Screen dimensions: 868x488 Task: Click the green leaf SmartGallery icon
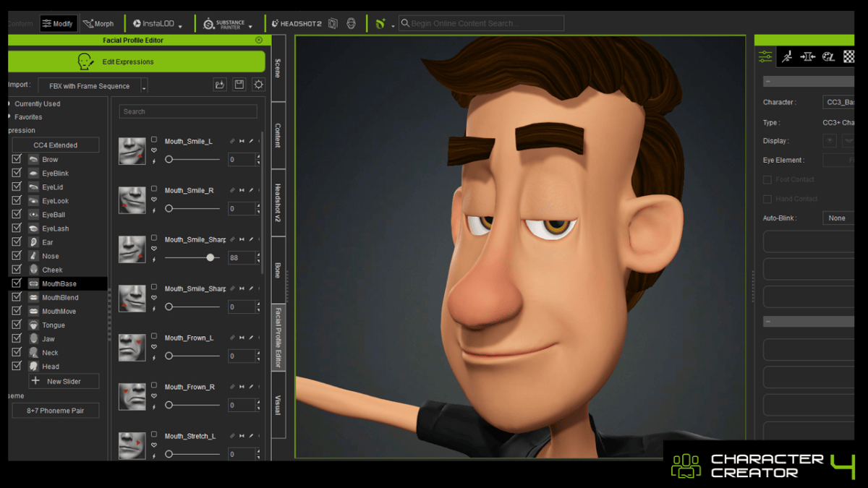(380, 24)
